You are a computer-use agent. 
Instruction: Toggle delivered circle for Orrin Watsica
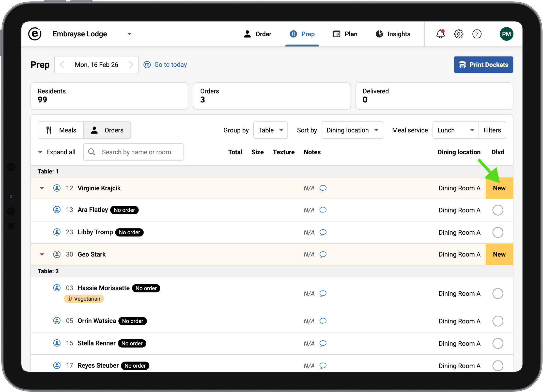click(x=498, y=321)
